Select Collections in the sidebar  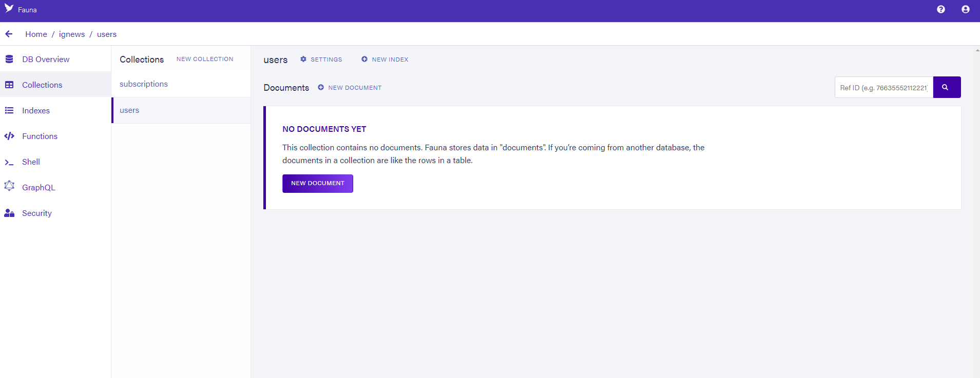(55, 85)
